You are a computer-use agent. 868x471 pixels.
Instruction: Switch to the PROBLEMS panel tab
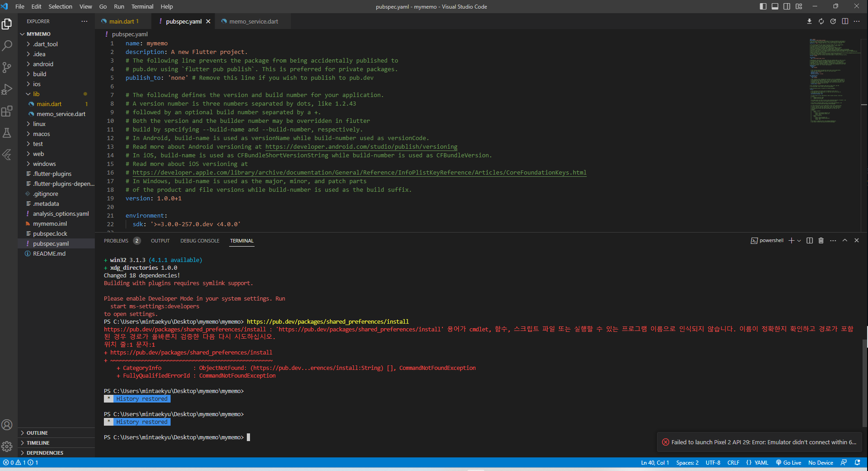pos(122,241)
